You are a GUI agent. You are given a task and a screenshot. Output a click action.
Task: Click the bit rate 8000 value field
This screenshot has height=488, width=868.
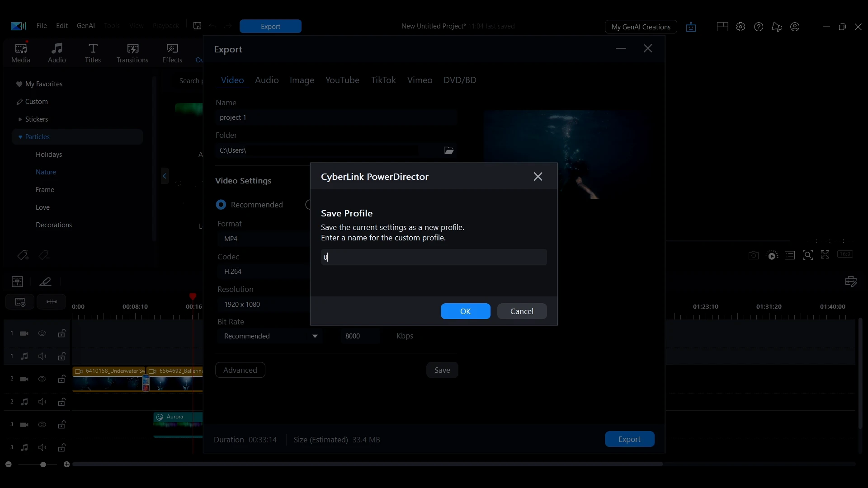[x=360, y=336]
